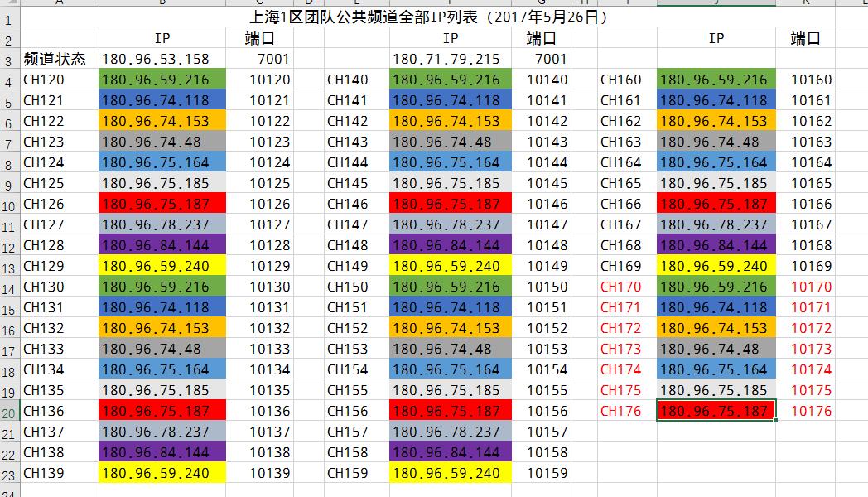Viewport: 868px width, 497px height.
Task: Click the port cell 10139
Action: 270,473
